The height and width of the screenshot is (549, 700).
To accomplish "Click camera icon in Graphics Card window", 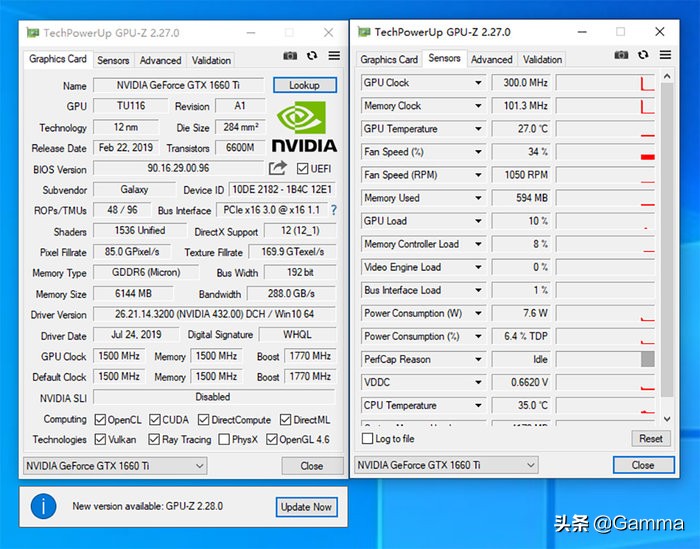I will tap(290, 56).
